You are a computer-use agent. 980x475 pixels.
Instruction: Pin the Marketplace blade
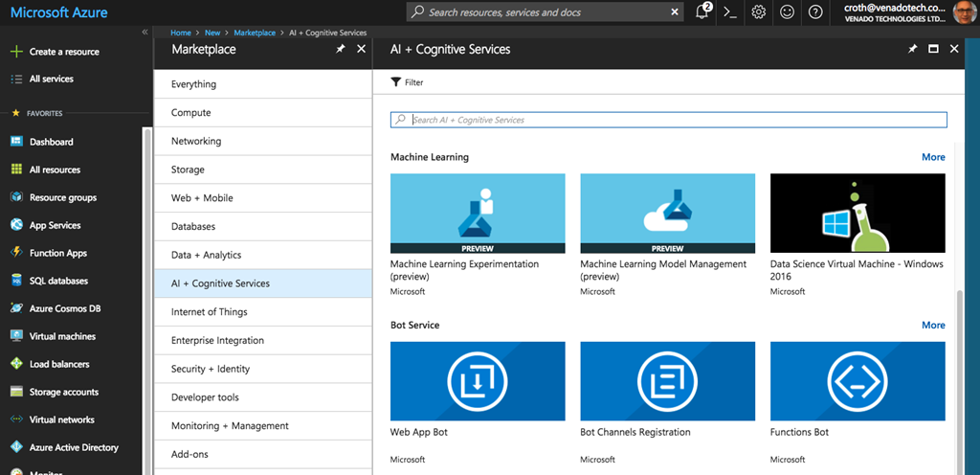[x=340, y=50]
